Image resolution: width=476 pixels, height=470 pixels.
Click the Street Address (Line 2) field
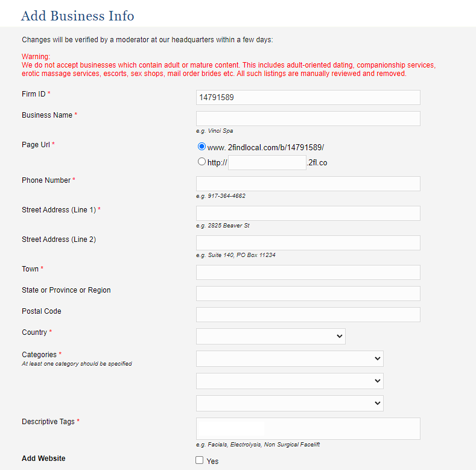pos(308,243)
